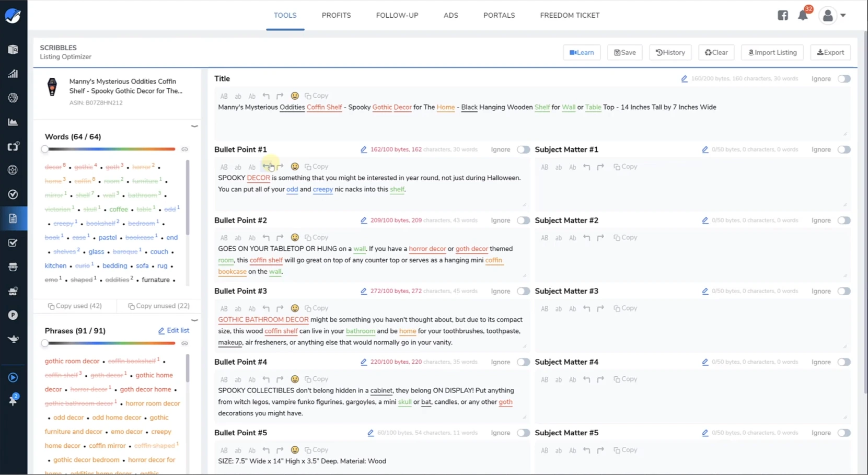Toggle Ignore for Subject Matter #3
Image resolution: width=868 pixels, height=475 pixels.
pyautogui.click(x=843, y=291)
